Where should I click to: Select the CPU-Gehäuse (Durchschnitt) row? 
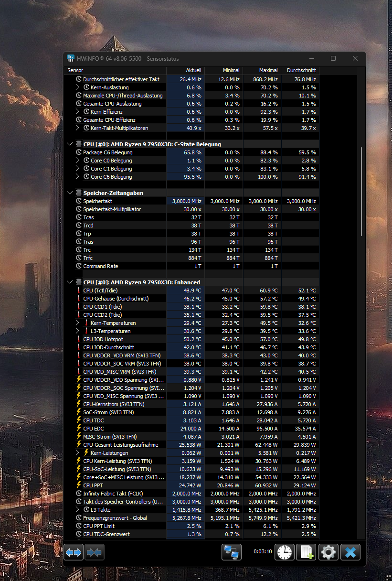point(192,299)
